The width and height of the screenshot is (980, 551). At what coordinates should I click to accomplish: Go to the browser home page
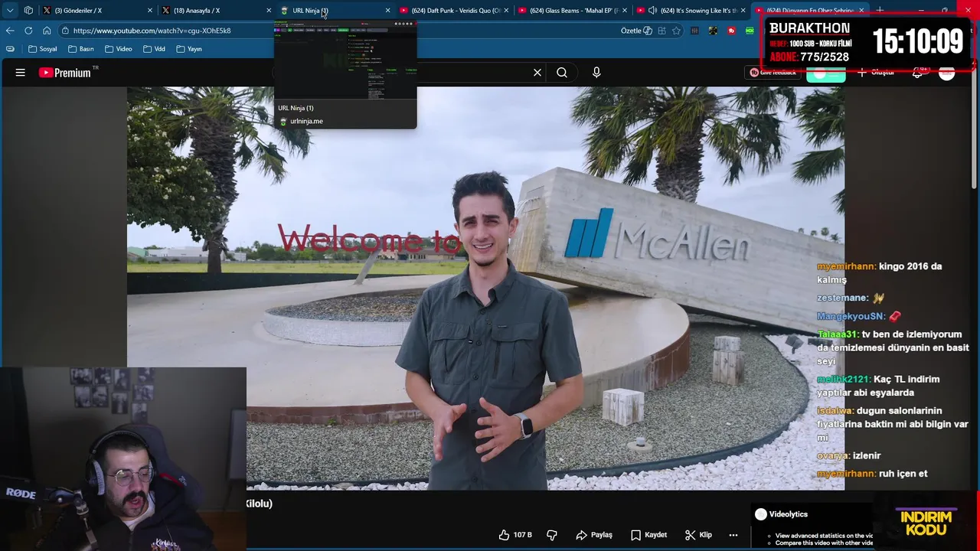tap(47, 31)
